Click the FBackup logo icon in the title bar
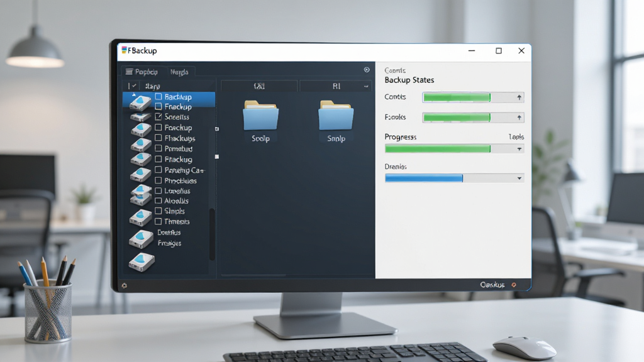This screenshot has height=362, width=644. tap(124, 50)
